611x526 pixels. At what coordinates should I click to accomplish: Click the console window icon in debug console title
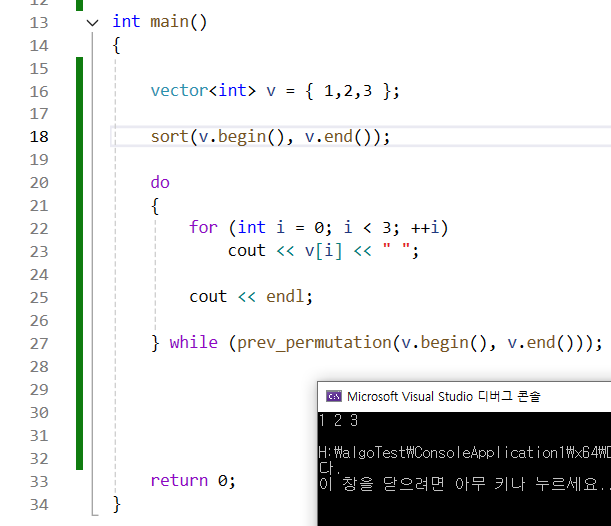click(334, 396)
